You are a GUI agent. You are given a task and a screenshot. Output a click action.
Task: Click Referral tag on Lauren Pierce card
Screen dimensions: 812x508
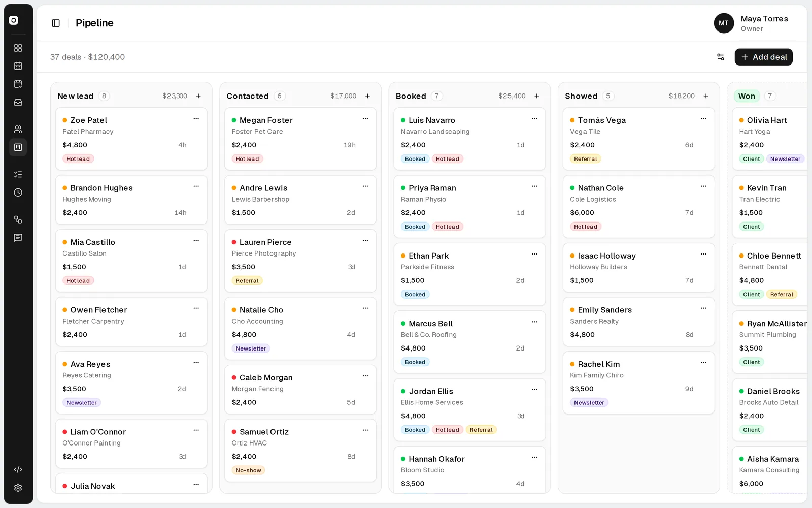(x=247, y=281)
